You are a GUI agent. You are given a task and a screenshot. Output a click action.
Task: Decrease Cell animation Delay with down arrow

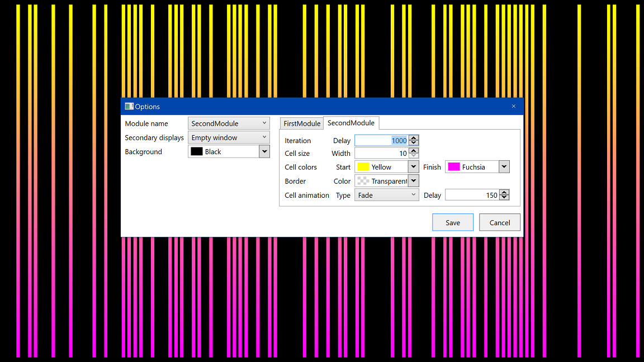coord(504,197)
